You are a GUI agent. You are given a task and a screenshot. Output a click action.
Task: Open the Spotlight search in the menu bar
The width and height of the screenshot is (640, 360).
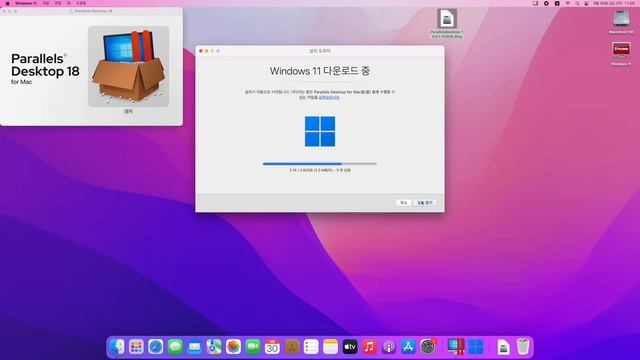click(577, 3)
